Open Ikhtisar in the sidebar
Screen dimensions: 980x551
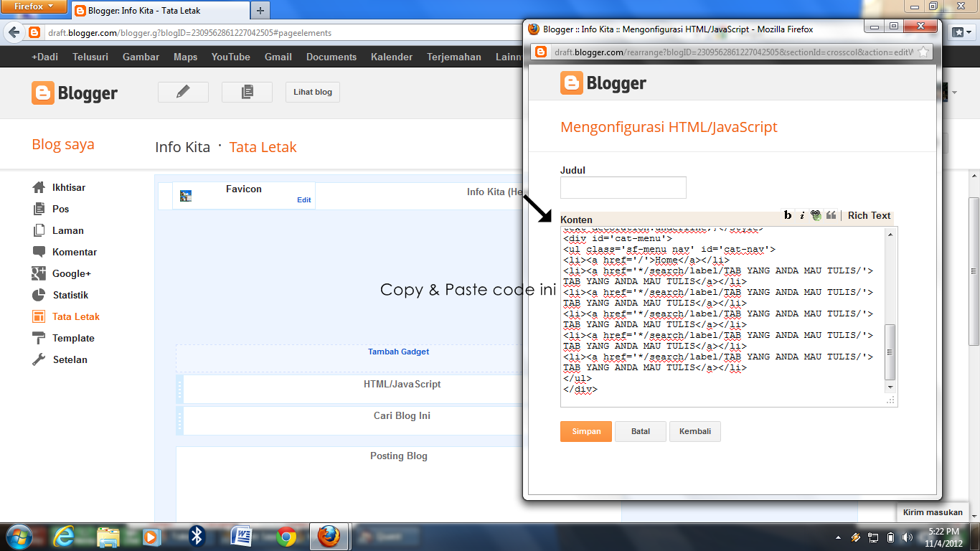[x=69, y=187]
